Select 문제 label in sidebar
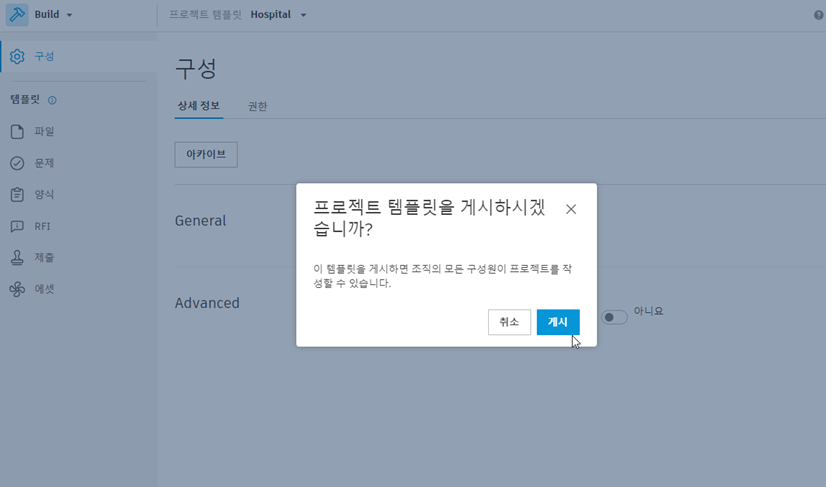The height and width of the screenshot is (487, 826). pyautogui.click(x=44, y=163)
